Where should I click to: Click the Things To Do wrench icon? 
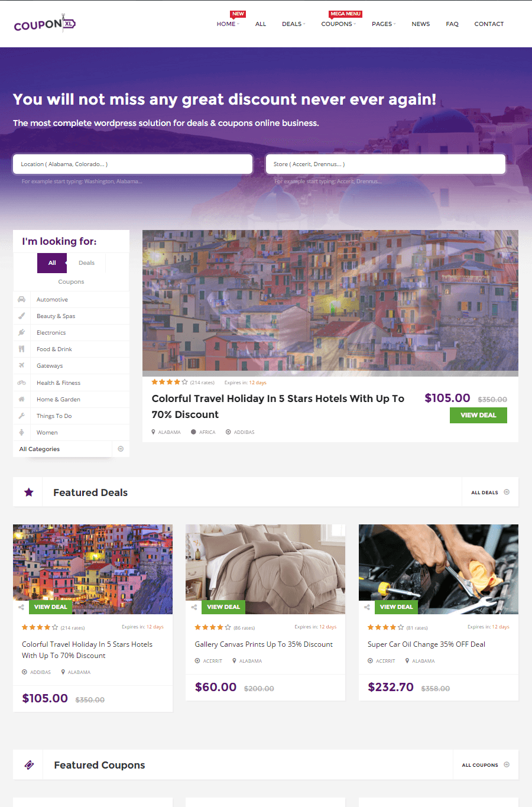tap(21, 416)
